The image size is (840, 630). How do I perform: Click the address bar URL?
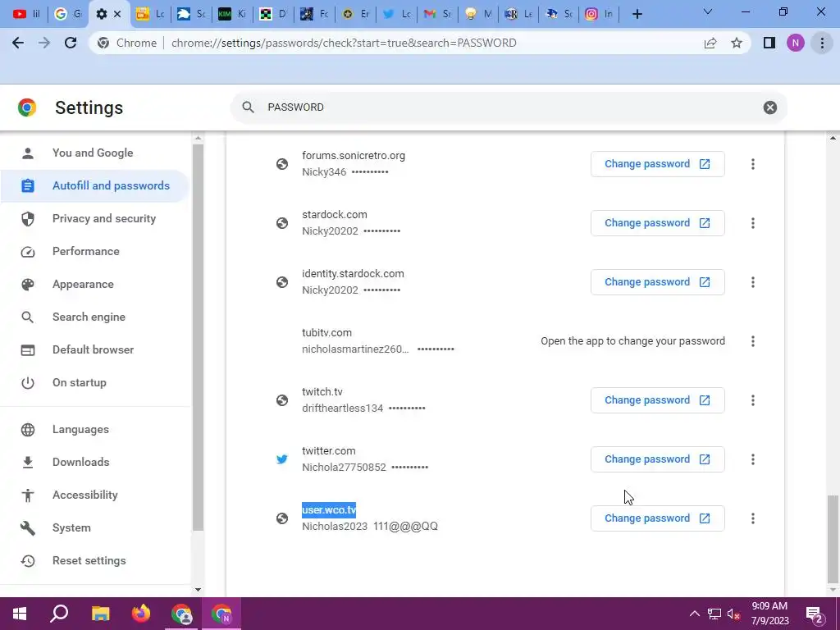tap(344, 43)
